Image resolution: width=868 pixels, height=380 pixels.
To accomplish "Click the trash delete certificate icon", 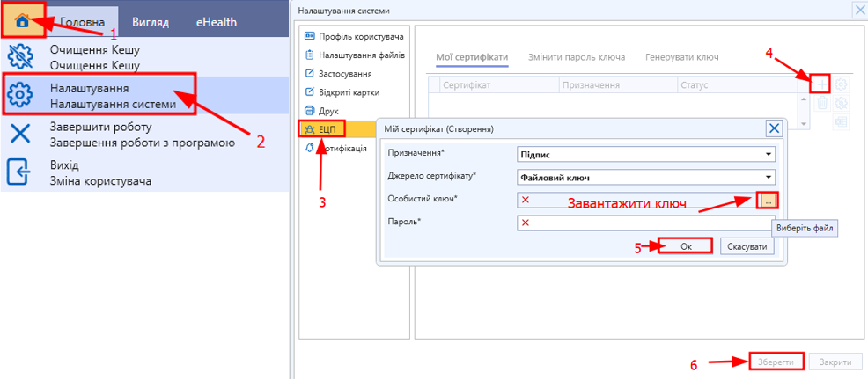I will tap(822, 103).
